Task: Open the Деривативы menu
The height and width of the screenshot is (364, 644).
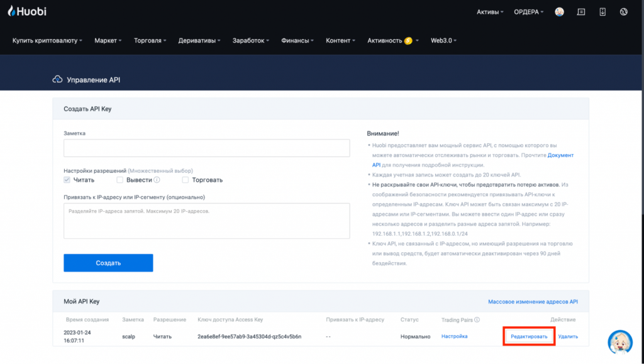Action: pyautogui.click(x=199, y=40)
